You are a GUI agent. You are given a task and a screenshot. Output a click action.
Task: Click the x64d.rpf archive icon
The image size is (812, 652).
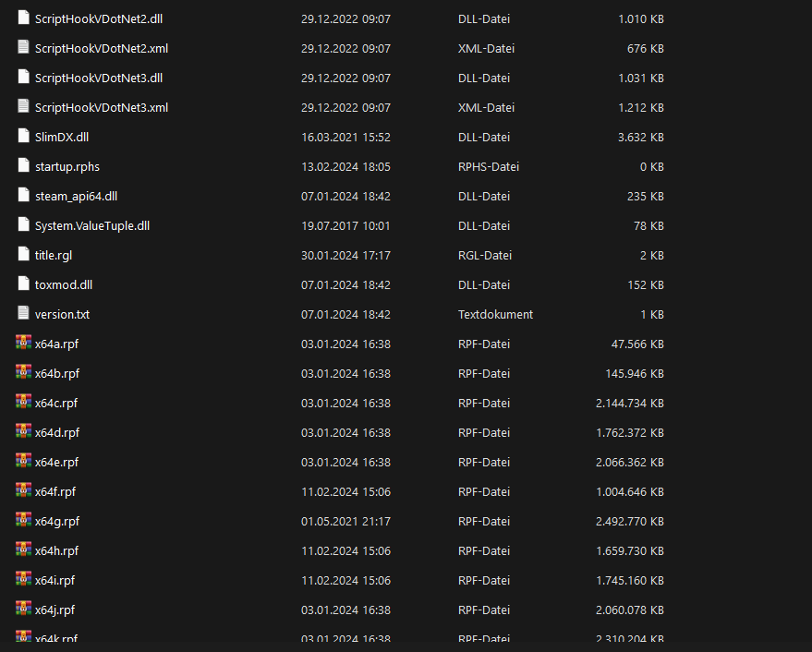(x=24, y=432)
